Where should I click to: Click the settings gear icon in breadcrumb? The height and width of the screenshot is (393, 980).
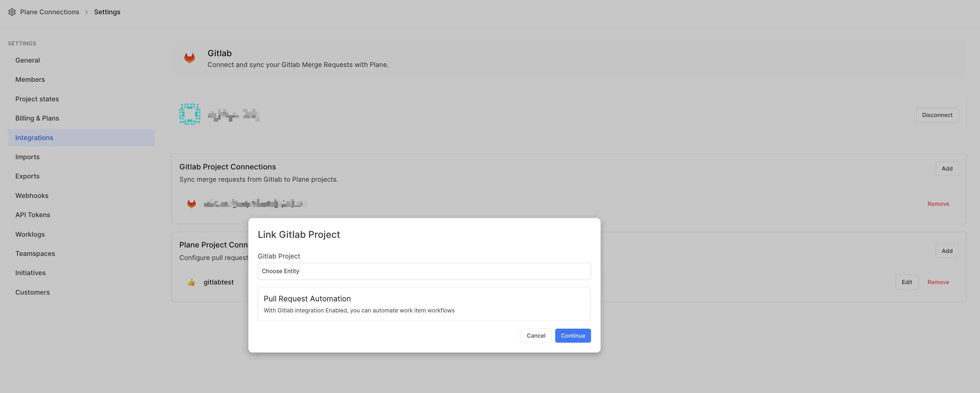12,12
